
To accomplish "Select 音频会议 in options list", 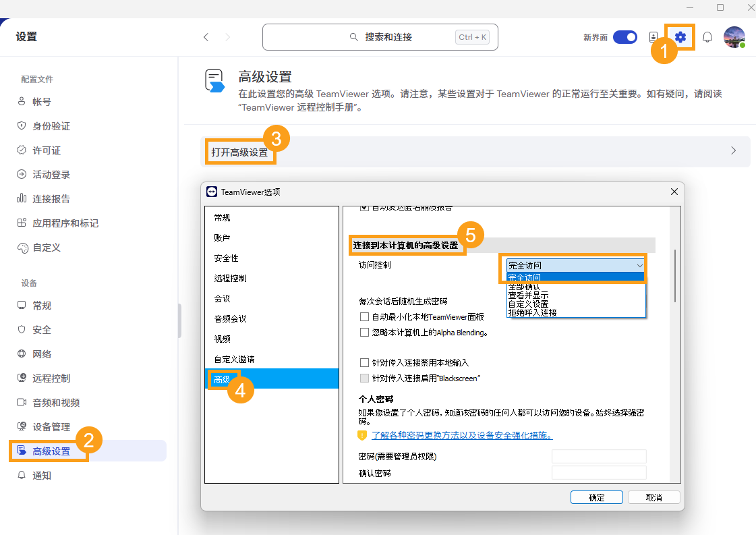I will pyautogui.click(x=272, y=319).
